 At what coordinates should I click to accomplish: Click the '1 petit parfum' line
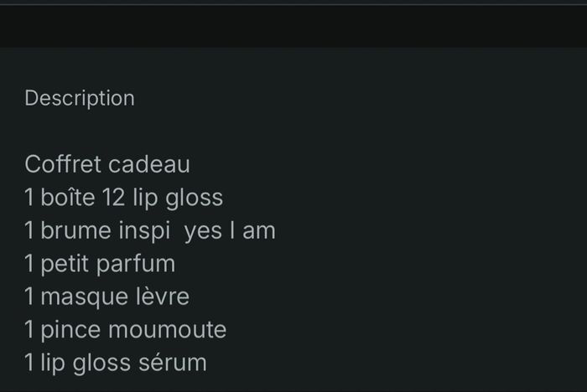point(100,264)
